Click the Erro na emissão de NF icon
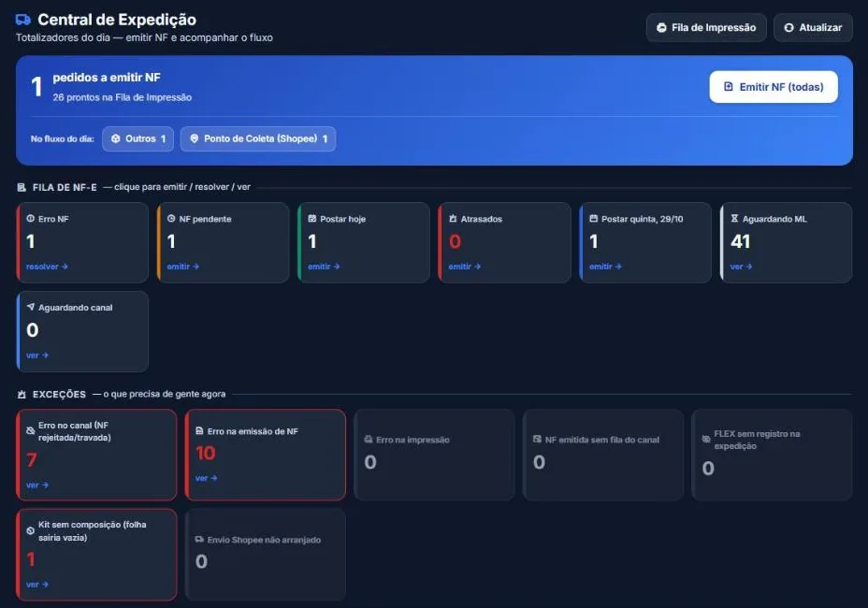Image resolution: width=868 pixels, height=608 pixels. (199, 431)
